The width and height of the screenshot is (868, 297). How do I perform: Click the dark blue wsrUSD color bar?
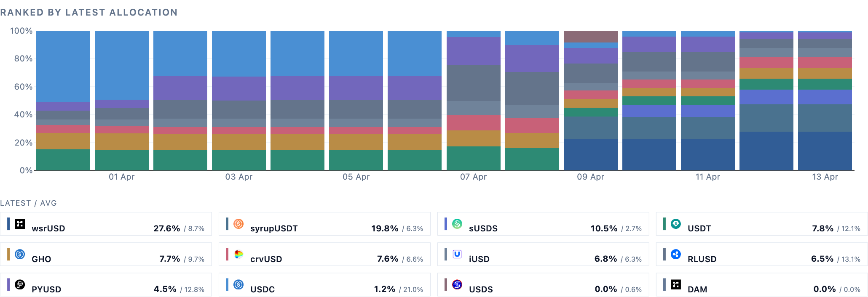click(8, 224)
